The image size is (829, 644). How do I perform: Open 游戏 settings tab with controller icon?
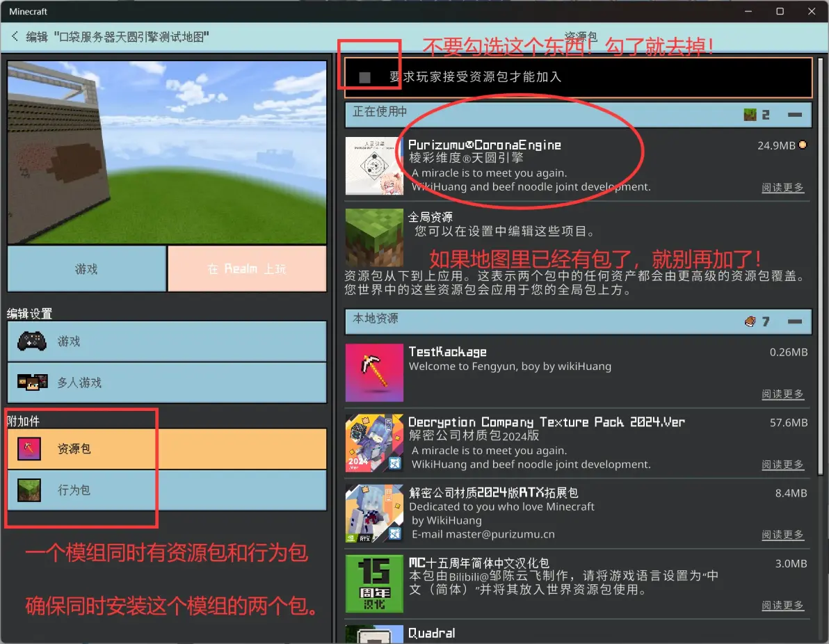[x=167, y=341]
